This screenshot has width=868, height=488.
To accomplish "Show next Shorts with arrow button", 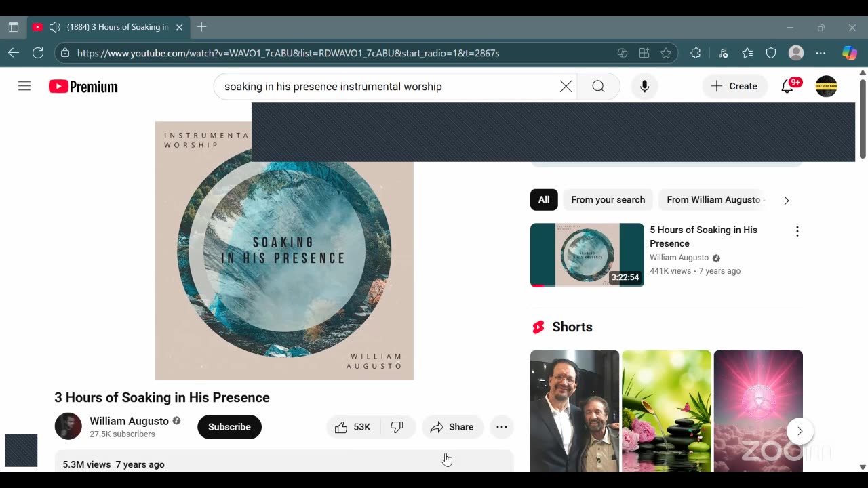I will 800,431.
